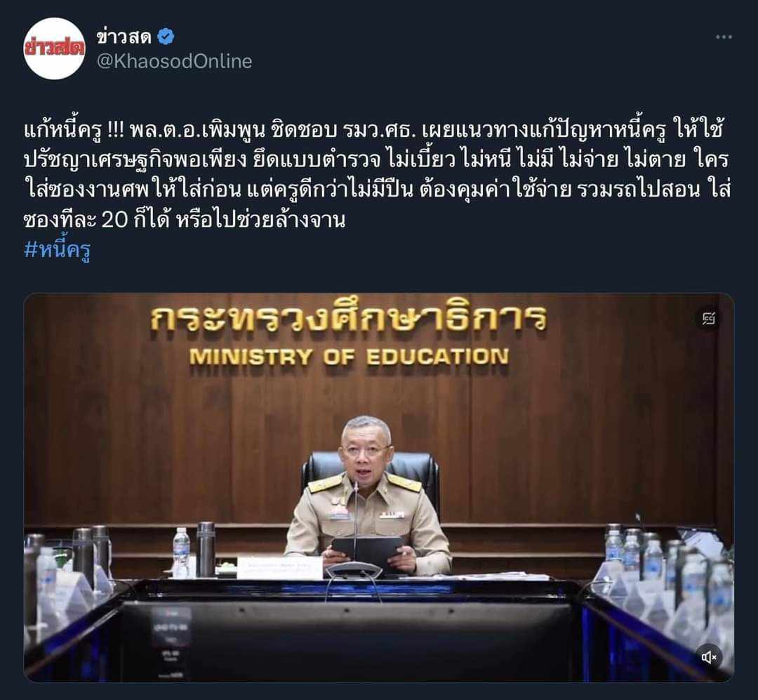Click the blue verified badge

coord(166,37)
